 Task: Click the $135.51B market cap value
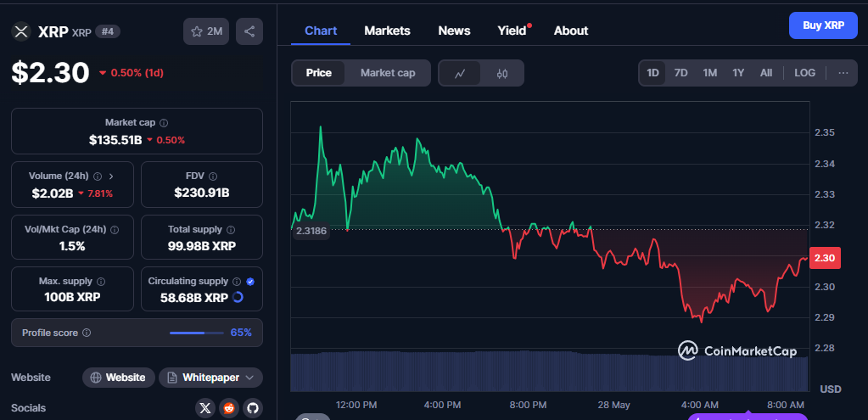(115, 140)
